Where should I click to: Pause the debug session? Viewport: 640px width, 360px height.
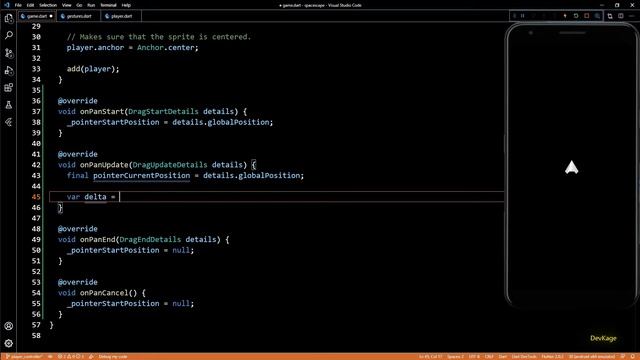tap(522, 16)
